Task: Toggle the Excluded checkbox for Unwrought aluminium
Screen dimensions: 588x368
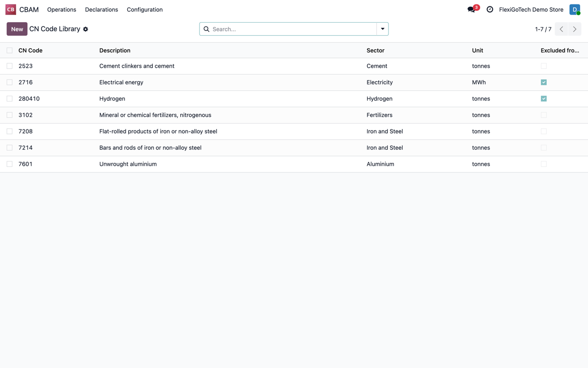Action: 544,164
